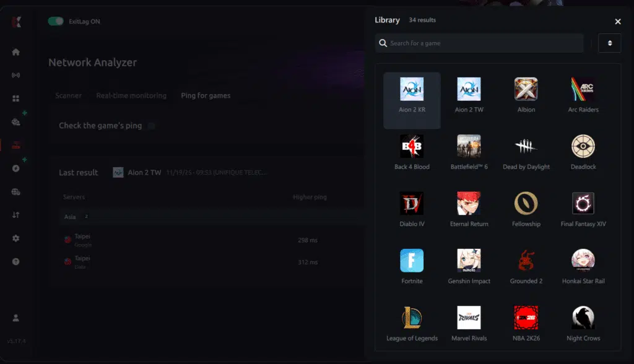
Task: Select the Genshin Impact game thumbnail
Action: 469,261
